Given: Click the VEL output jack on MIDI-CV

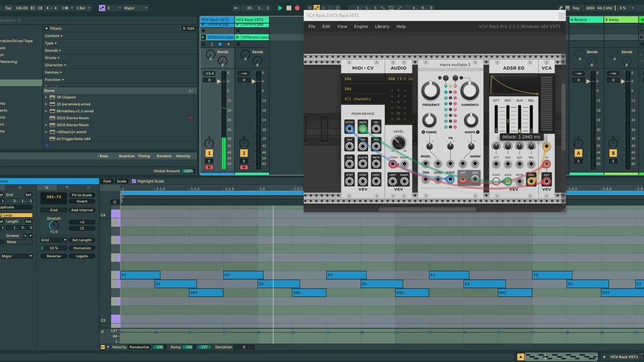Looking at the screenshot, I should tap(376, 129).
